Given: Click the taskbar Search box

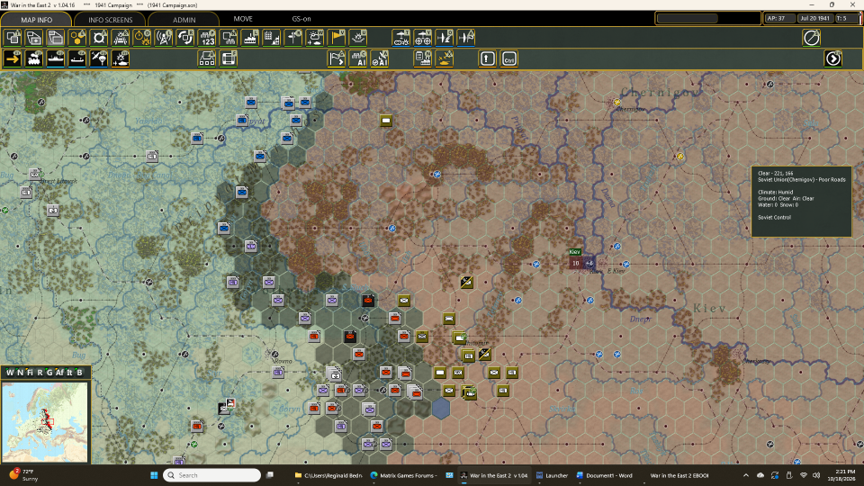Looking at the screenshot, I should [212, 475].
